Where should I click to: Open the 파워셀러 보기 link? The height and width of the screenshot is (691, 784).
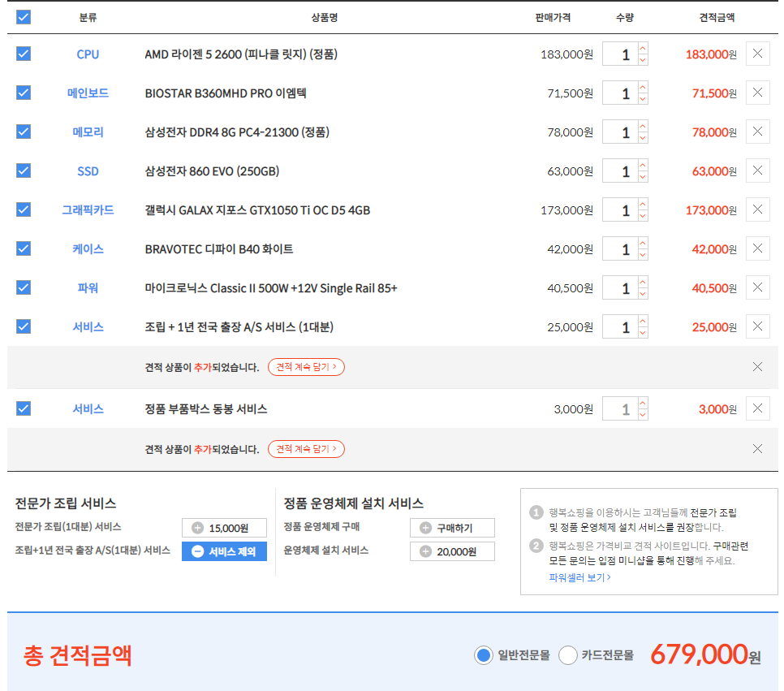click(580, 577)
